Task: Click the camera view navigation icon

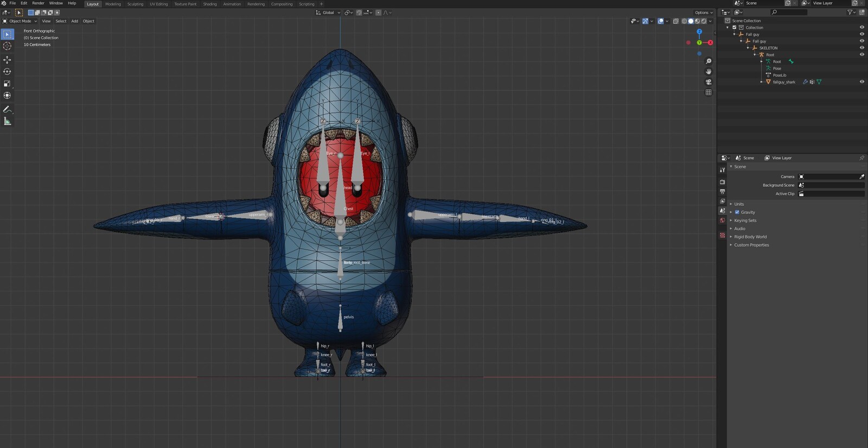Action: tap(709, 82)
